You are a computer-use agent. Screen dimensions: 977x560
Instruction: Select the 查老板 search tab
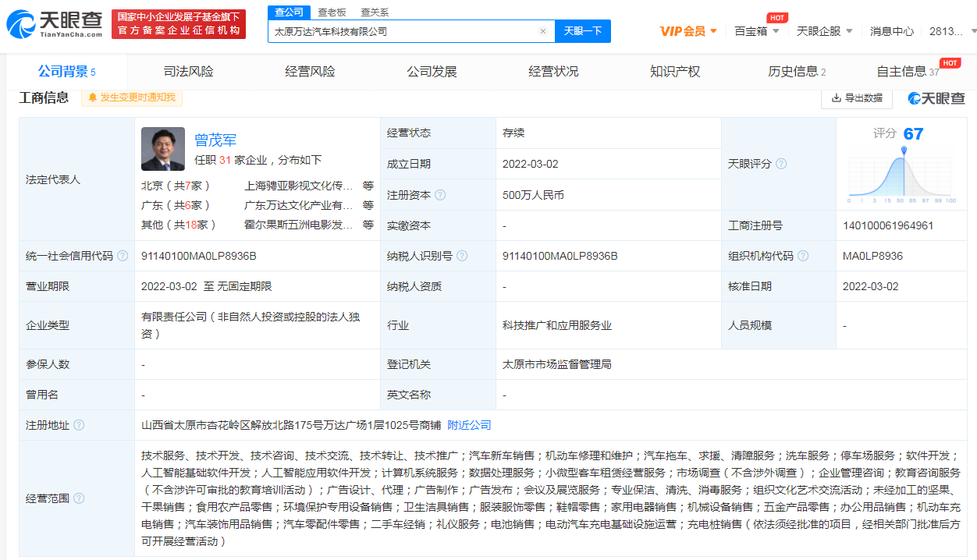(x=332, y=12)
